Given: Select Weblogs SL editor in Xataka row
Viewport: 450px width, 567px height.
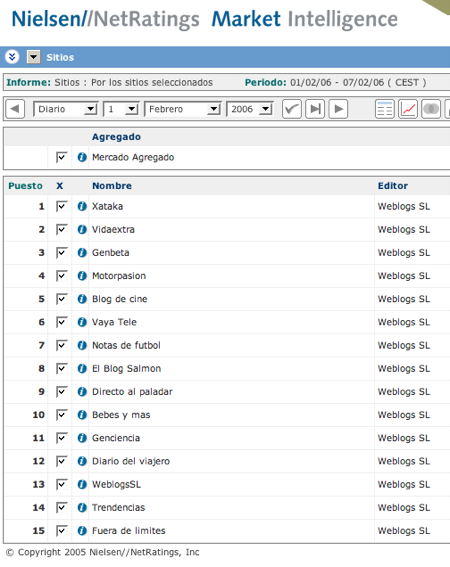Looking at the screenshot, I should (x=404, y=206).
